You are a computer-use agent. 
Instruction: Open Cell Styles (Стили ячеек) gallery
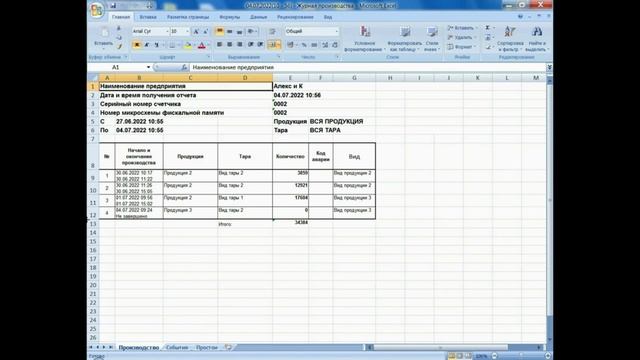click(432, 39)
